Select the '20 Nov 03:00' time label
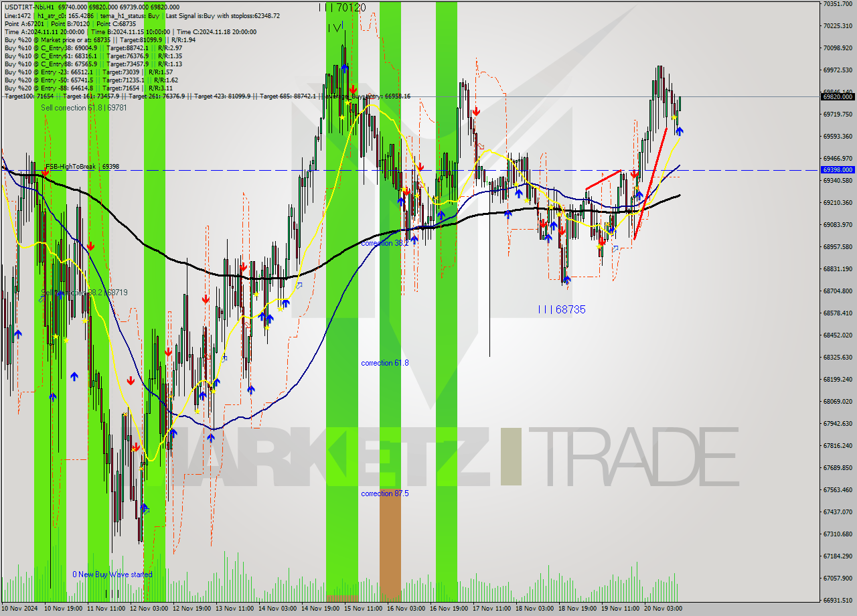The width and height of the screenshot is (857, 616). click(663, 609)
